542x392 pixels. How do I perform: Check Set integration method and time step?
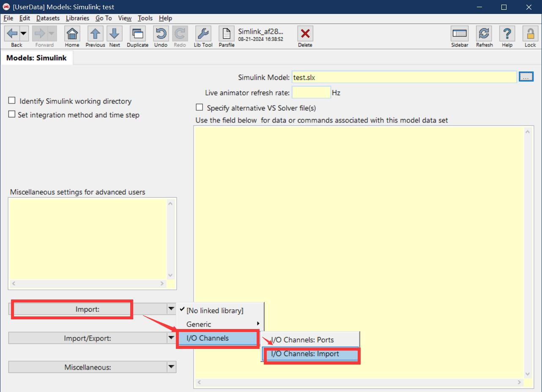(12, 114)
